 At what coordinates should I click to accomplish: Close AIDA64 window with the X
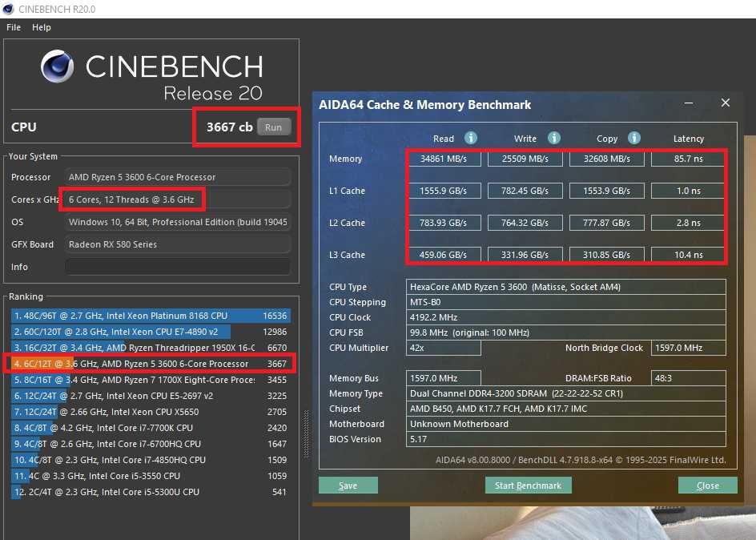[x=725, y=103]
